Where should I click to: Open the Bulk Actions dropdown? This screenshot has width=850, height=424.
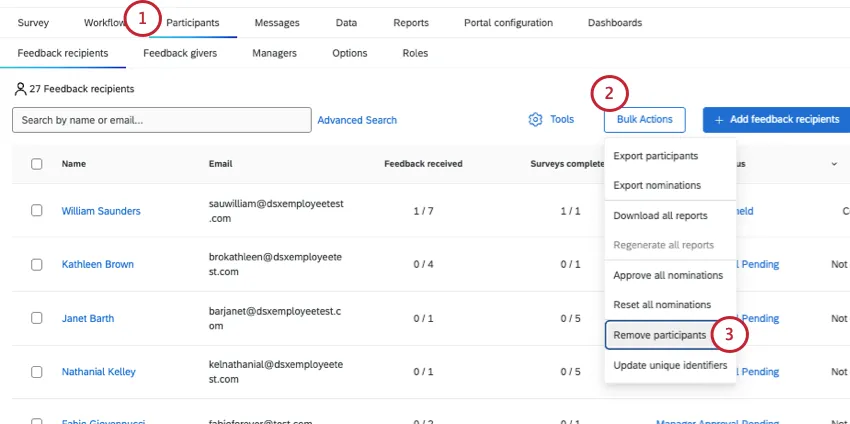(x=645, y=119)
